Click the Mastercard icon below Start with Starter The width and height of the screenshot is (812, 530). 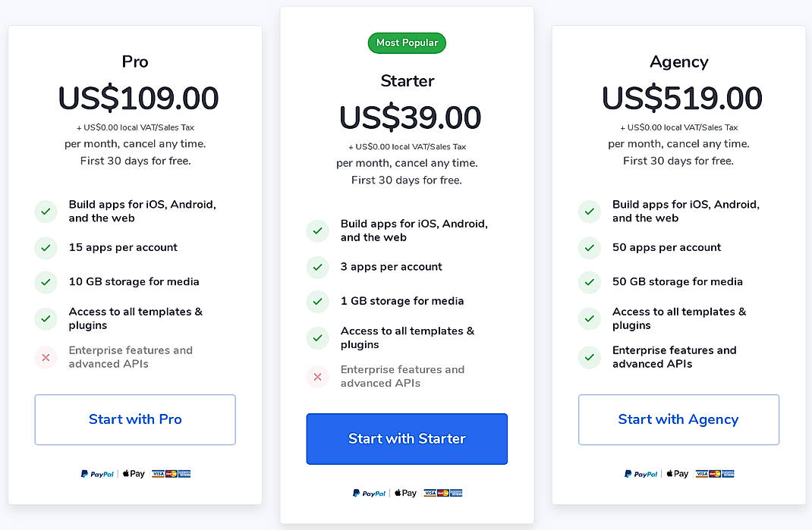pyautogui.click(x=443, y=493)
